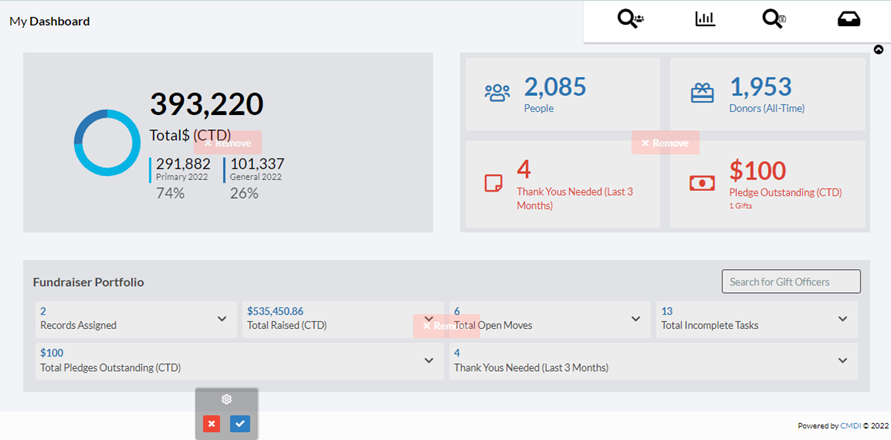Open the people search icon
Viewport: 891px width, 440px height.
(x=630, y=20)
